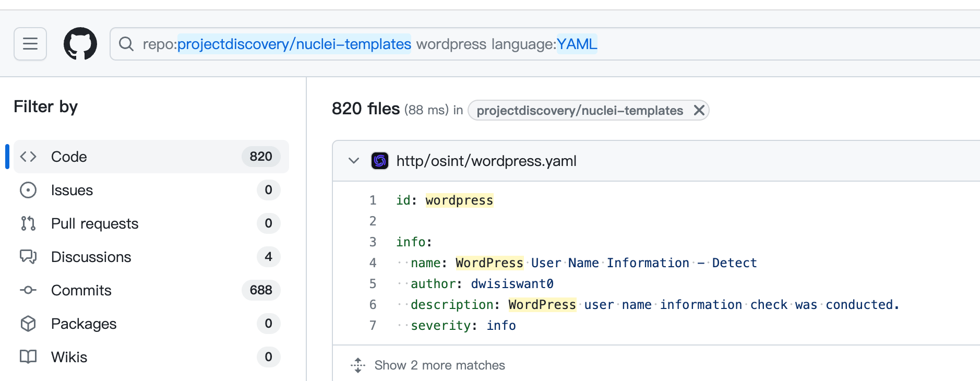The height and width of the screenshot is (381, 980).
Task: Expand Show 2 more matches
Action: (x=439, y=365)
